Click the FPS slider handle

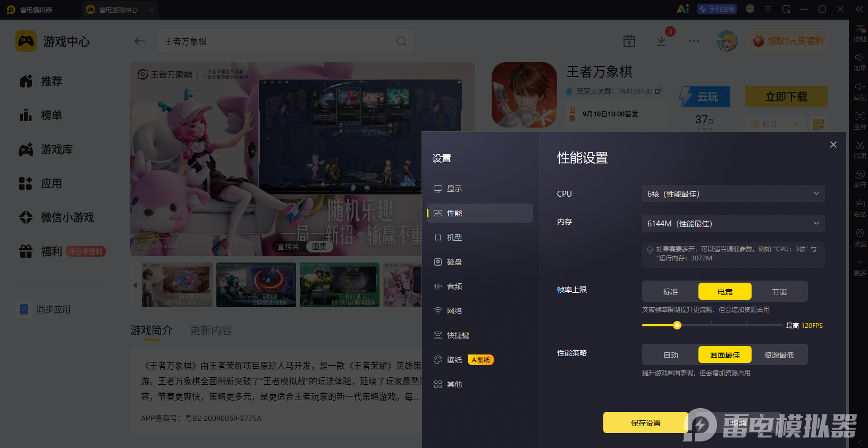(677, 325)
